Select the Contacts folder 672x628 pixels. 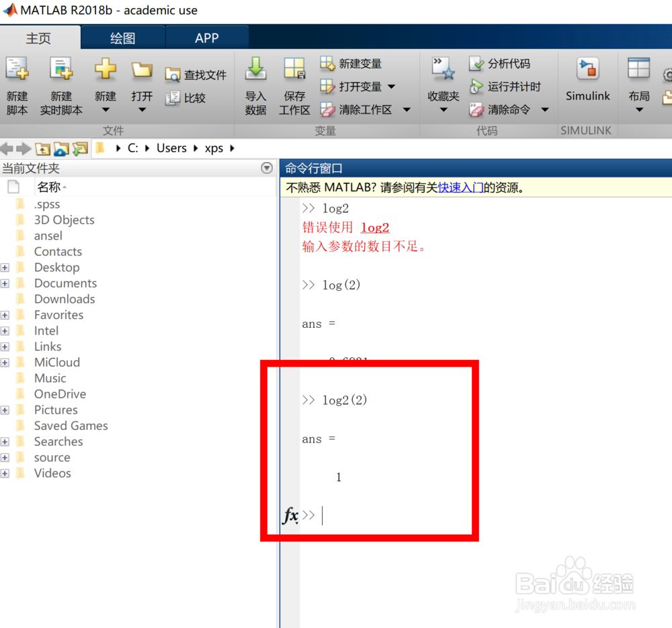[x=58, y=252]
